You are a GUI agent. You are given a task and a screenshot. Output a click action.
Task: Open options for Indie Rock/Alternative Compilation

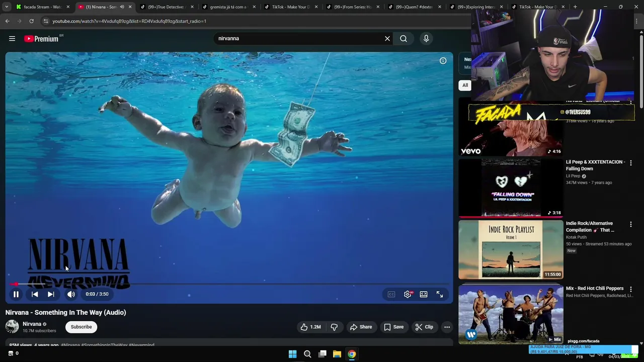(x=631, y=224)
